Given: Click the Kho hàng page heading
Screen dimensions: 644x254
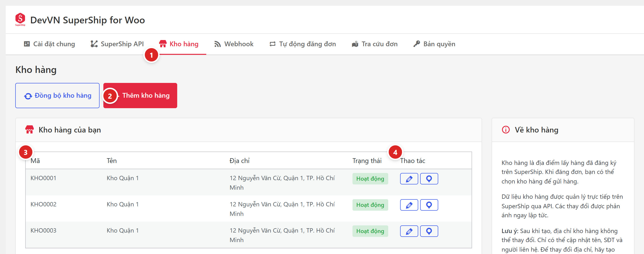Looking at the screenshot, I should point(36,70).
